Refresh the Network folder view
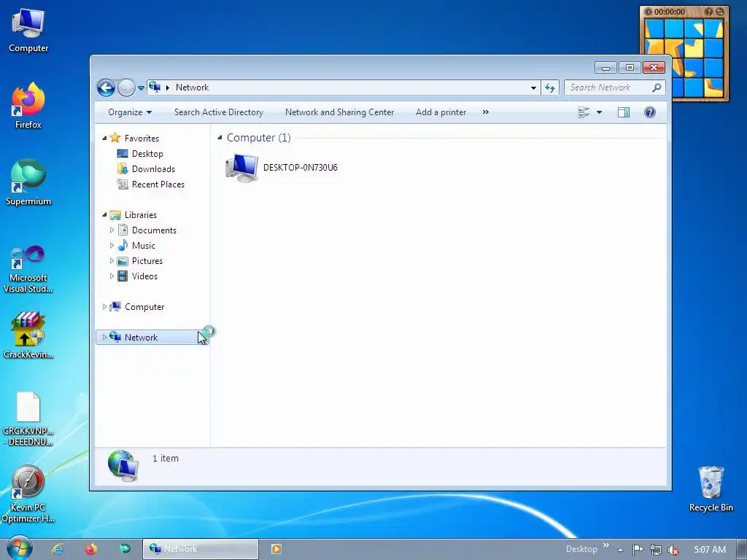The width and height of the screenshot is (747, 560). 550,87
